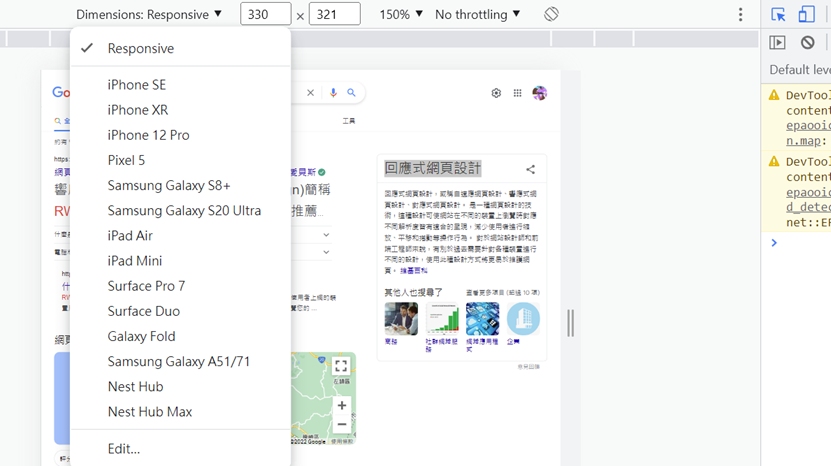This screenshot has height=466, width=831.
Task: Choose Nest Hub Max device
Action: pos(180,412)
